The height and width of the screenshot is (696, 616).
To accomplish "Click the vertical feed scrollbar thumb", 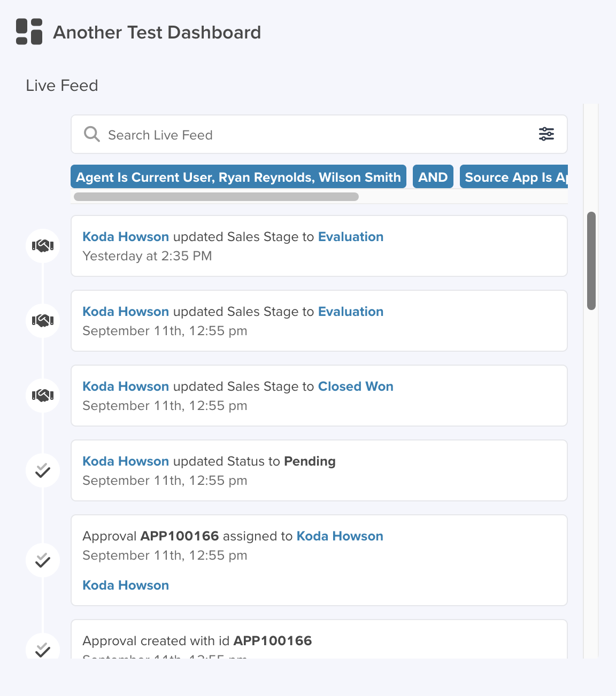I will (591, 261).
